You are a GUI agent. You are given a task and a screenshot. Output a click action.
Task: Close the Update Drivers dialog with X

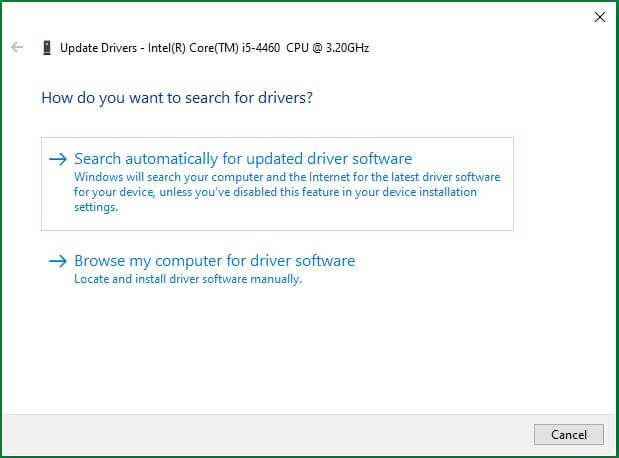(600, 17)
